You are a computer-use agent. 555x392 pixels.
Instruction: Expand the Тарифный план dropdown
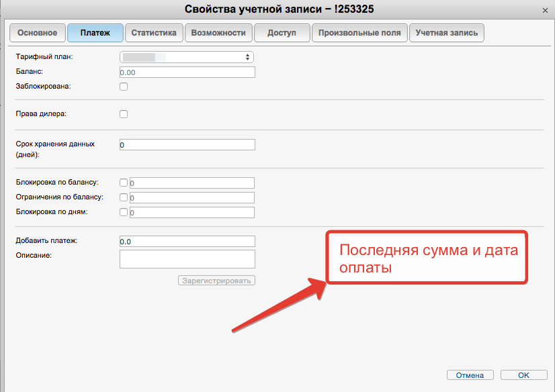187,57
